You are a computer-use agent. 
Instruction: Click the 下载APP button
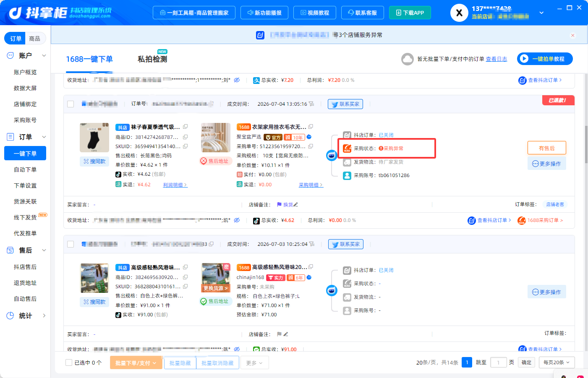pyautogui.click(x=410, y=13)
